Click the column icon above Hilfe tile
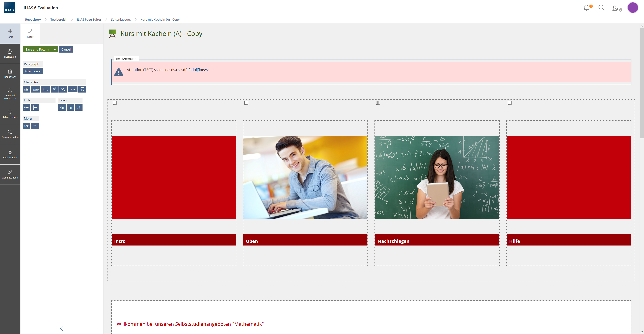The image size is (644, 334). click(509, 103)
